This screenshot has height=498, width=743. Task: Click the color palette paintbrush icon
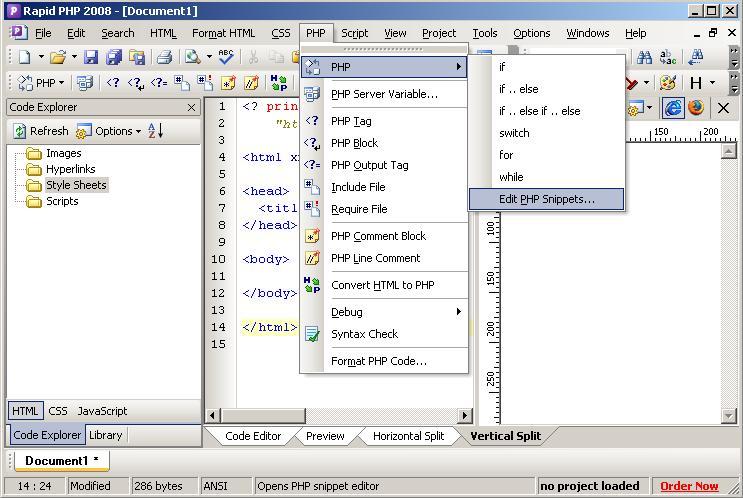click(668, 83)
